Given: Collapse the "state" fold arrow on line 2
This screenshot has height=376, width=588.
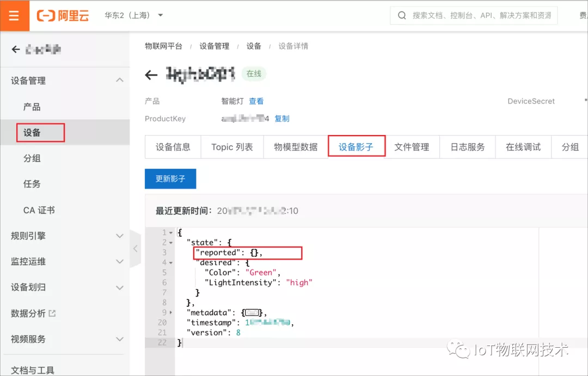Looking at the screenshot, I should [171, 243].
